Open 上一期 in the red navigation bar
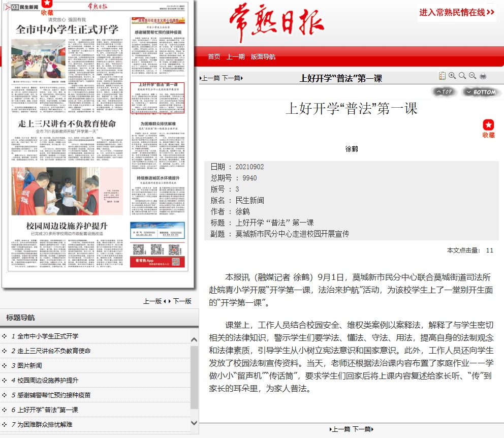The width and height of the screenshot is (504, 438). click(236, 57)
